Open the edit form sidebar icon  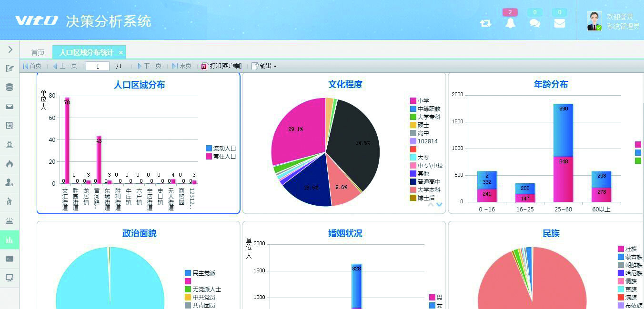point(10,68)
